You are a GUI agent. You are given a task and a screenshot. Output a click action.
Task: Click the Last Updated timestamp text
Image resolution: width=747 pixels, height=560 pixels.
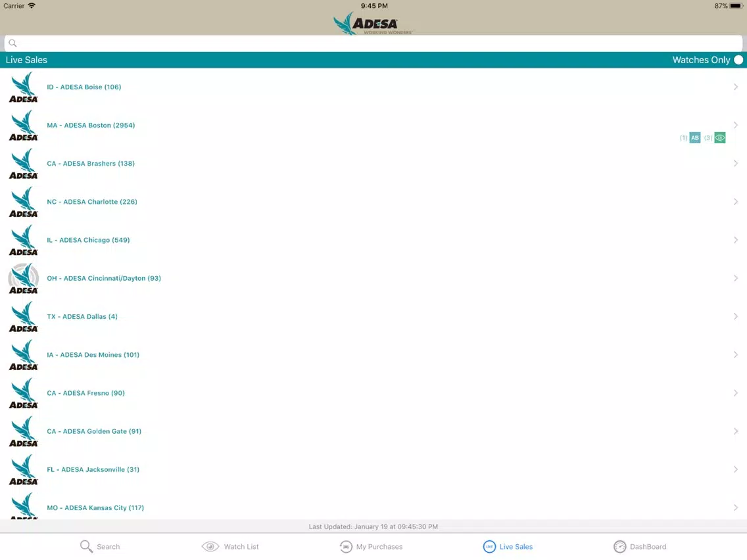point(373,526)
